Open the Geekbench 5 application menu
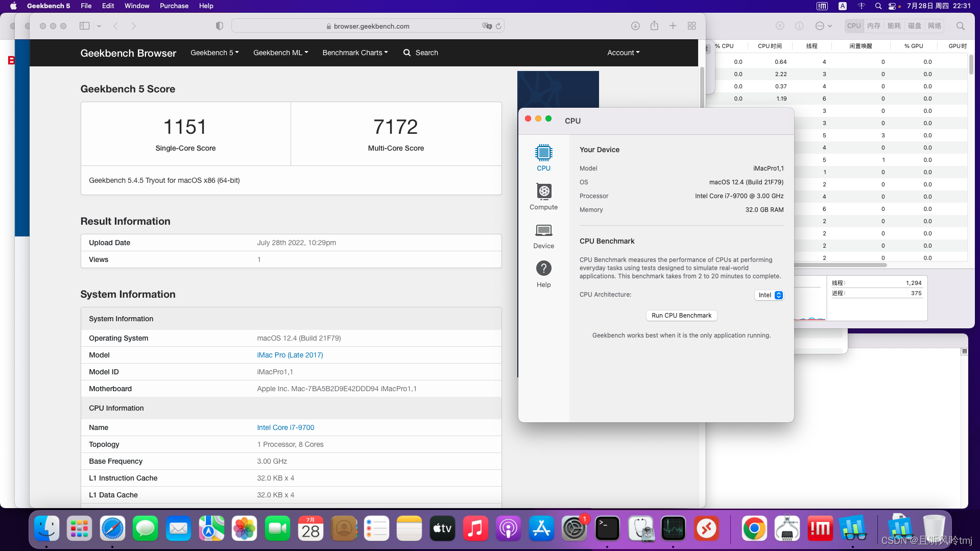The height and width of the screenshot is (551, 980). [x=49, y=6]
